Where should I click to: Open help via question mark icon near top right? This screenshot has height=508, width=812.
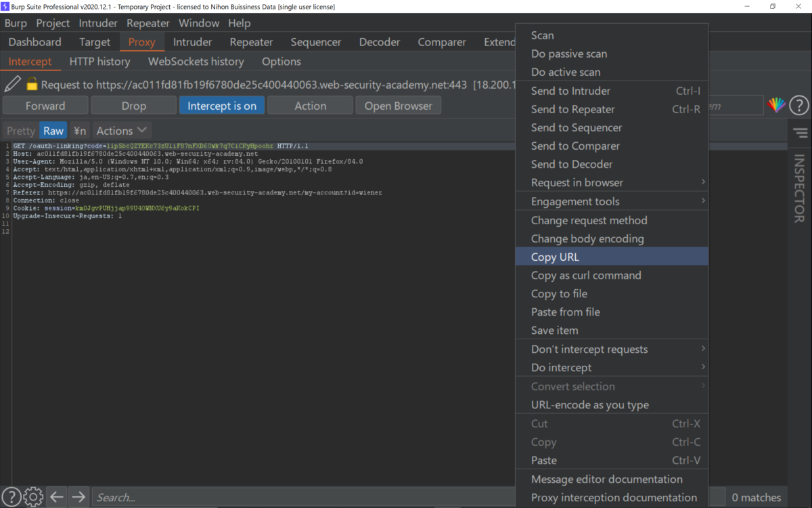click(x=799, y=105)
